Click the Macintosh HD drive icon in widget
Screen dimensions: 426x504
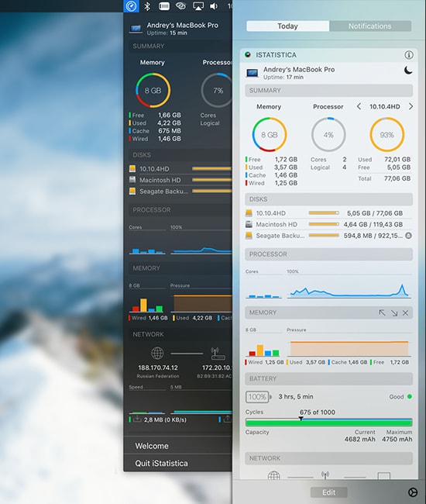pyautogui.click(x=249, y=224)
